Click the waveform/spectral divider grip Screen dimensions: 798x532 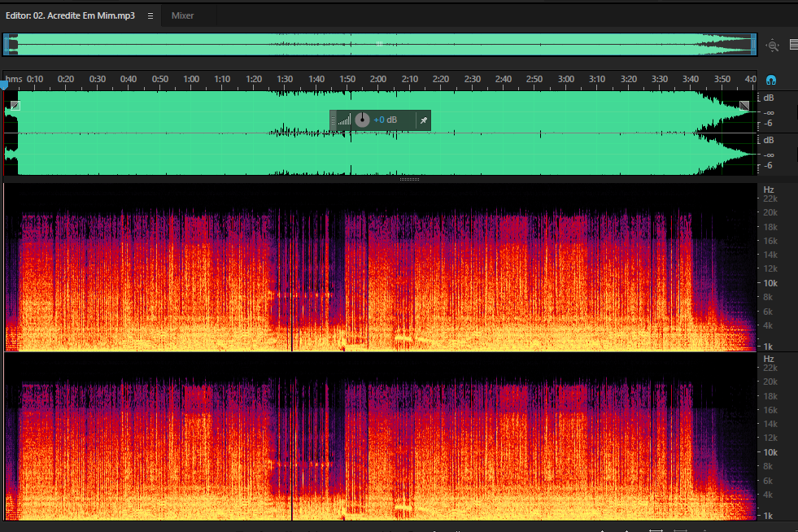[x=409, y=179]
